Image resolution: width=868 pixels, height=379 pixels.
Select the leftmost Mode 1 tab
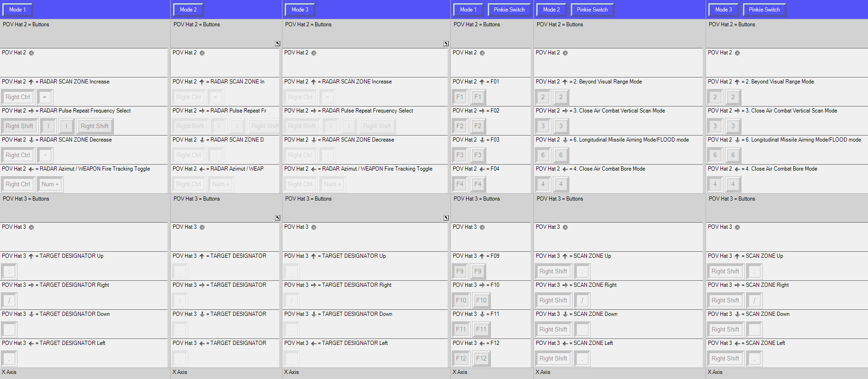pyautogui.click(x=18, y=10)
